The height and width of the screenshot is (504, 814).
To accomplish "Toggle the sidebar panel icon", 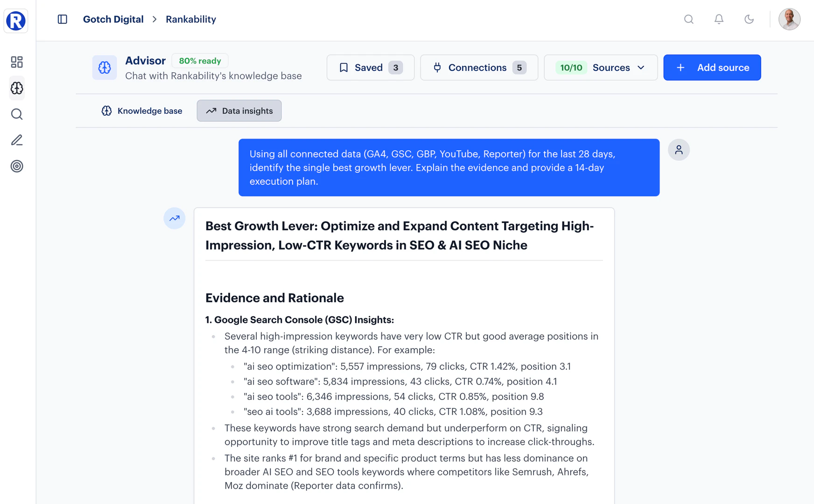I will [62, 19].
